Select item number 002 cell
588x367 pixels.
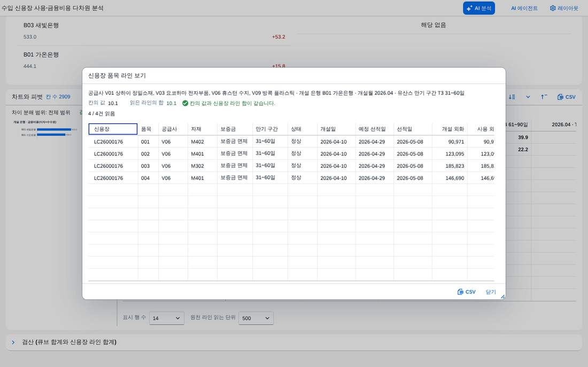click(148, 154)
